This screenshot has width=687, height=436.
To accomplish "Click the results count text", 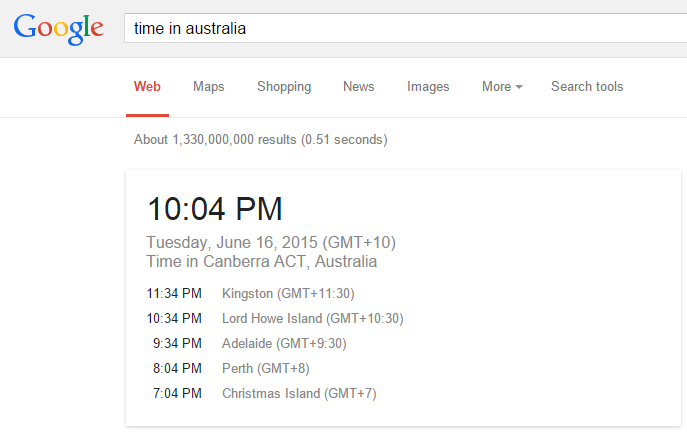I will point(260,140).
